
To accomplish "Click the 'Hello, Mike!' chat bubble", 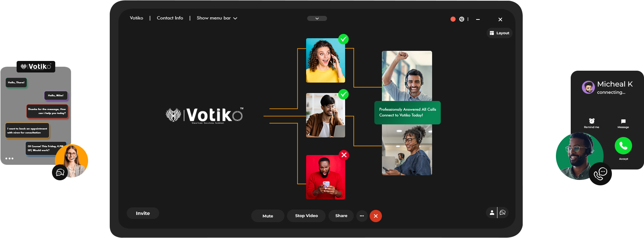I will (x=56, y=96).
